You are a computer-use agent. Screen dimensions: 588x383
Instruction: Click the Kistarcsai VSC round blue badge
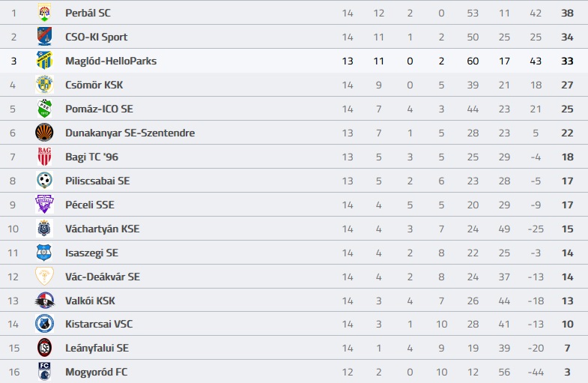pyautogui.click(x=44, y=324)
